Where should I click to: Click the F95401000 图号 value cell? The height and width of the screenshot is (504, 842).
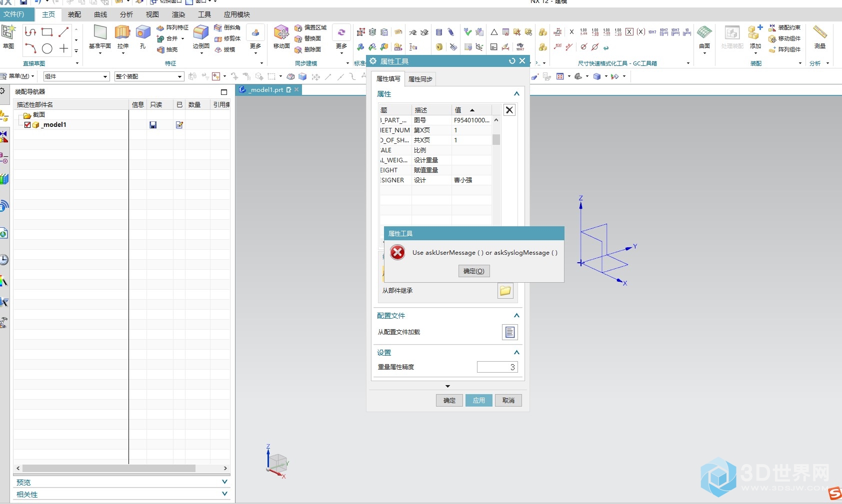point(471,120)
